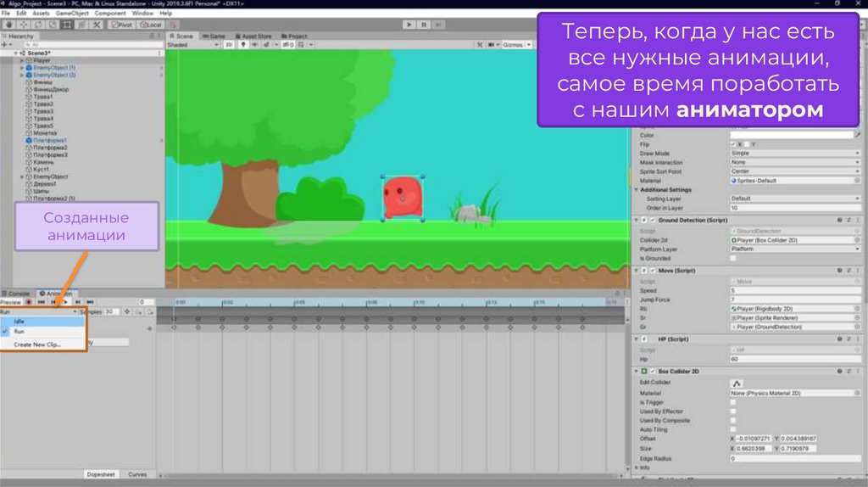This screenshot has height=487, width=868.
Task: Toggle the Is Trigger checkbox
Action: (733, 402)
